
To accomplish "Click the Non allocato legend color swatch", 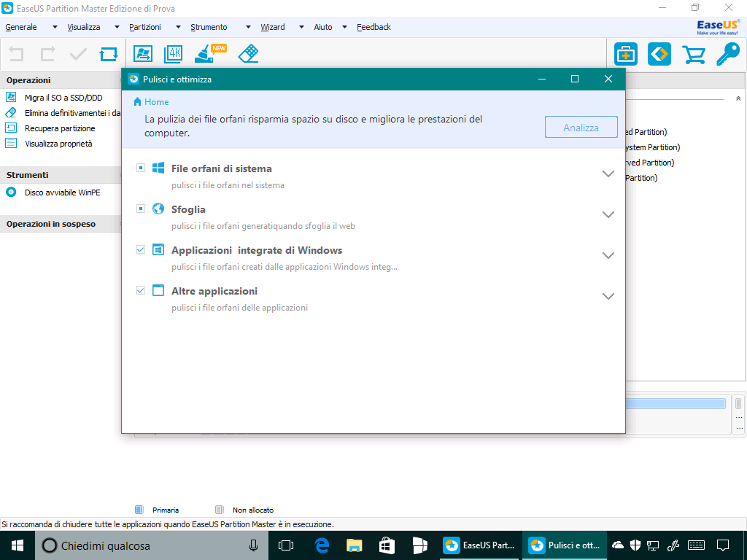I will (x=219, y=510).
